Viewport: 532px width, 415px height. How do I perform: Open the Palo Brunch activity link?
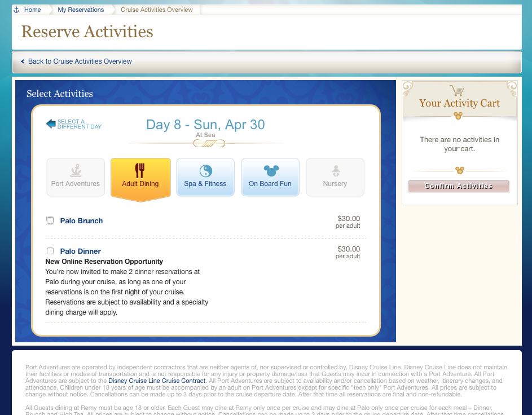(x=81, y=220)
